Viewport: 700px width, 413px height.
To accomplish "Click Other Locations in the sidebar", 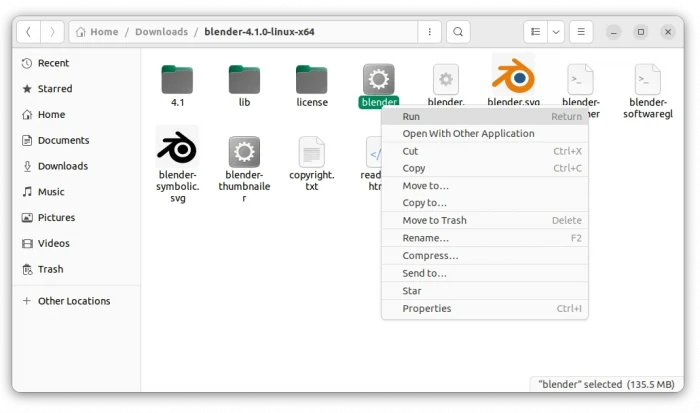I will pos(74,301).
